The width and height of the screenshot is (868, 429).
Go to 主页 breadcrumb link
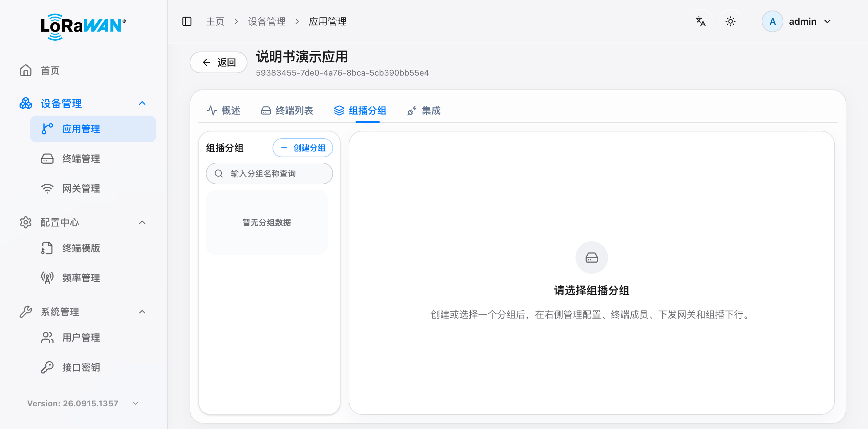(215, 21)
